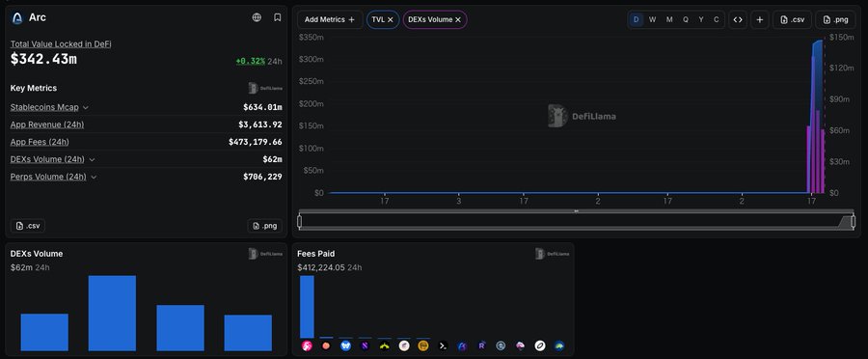Click the blue W protocol icon in Fees Paid
The height and width of the screenshot is (359, 868).
coord(345,345)
